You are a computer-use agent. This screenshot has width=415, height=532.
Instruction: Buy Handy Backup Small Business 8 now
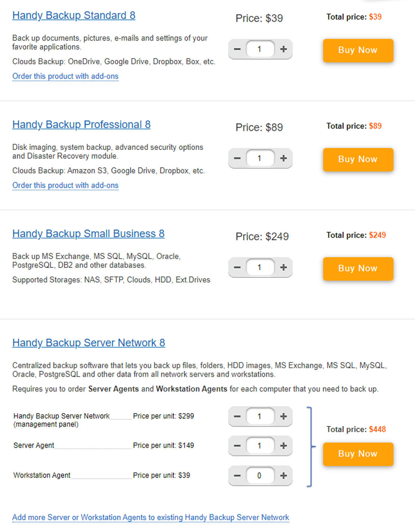pos(358,268)
